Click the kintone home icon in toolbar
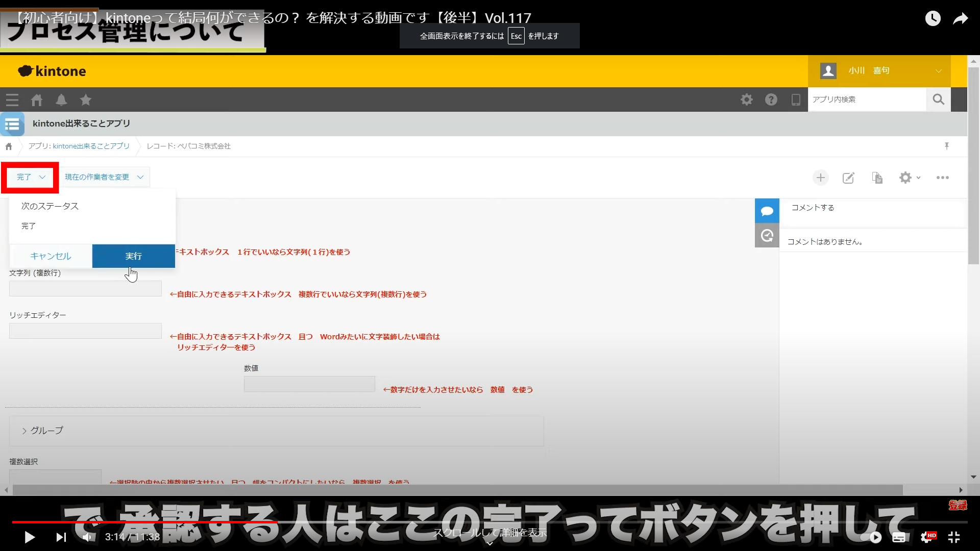980x551 pixels. [x=37, y=100]
